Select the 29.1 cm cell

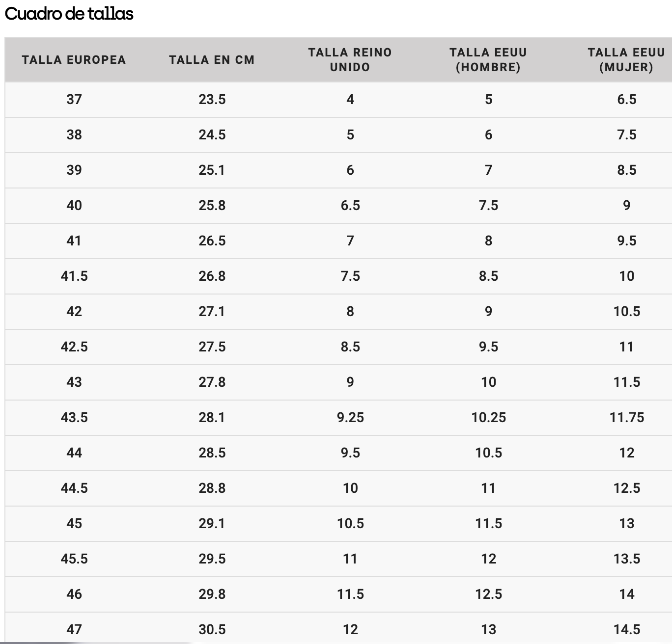(212, 523)
